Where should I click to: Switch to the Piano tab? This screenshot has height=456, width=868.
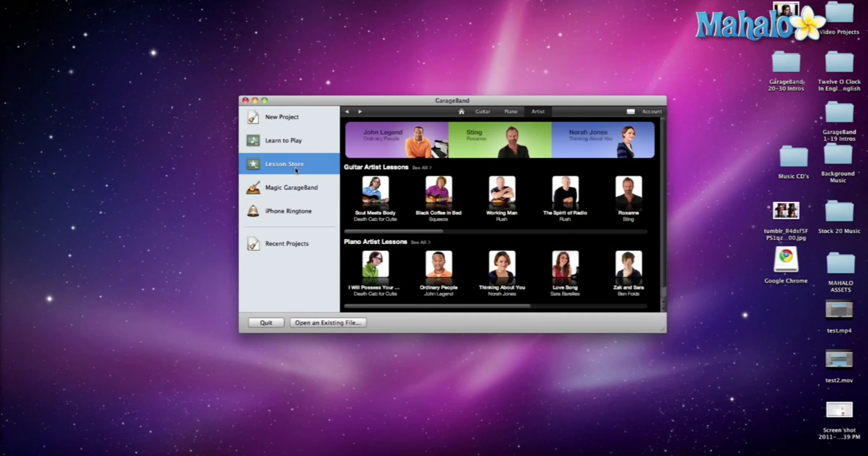(511, 111)
